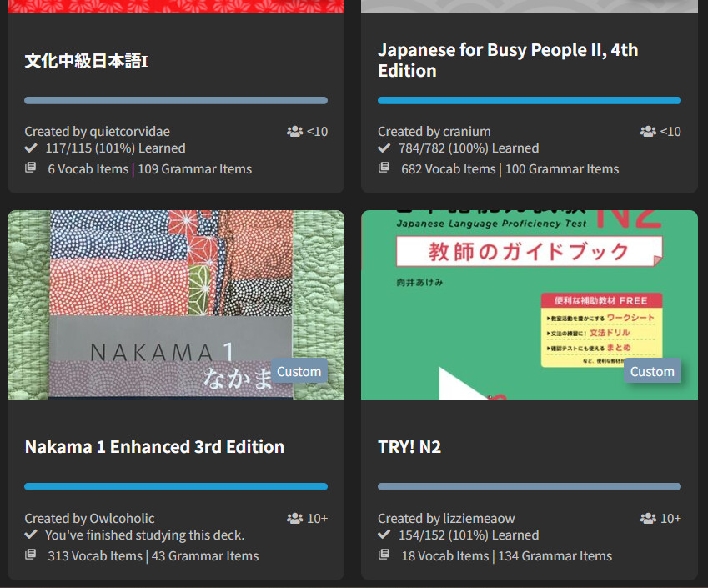708x588 pixels.
Task: Click checkmark icon next to 784/782 Learned
Action: click(384, 148)
